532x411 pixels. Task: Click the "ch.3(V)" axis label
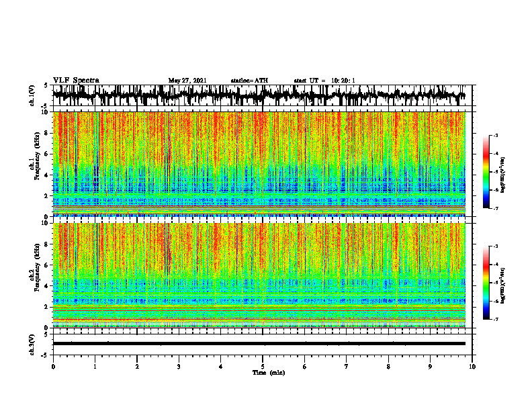tap(32, 345)
